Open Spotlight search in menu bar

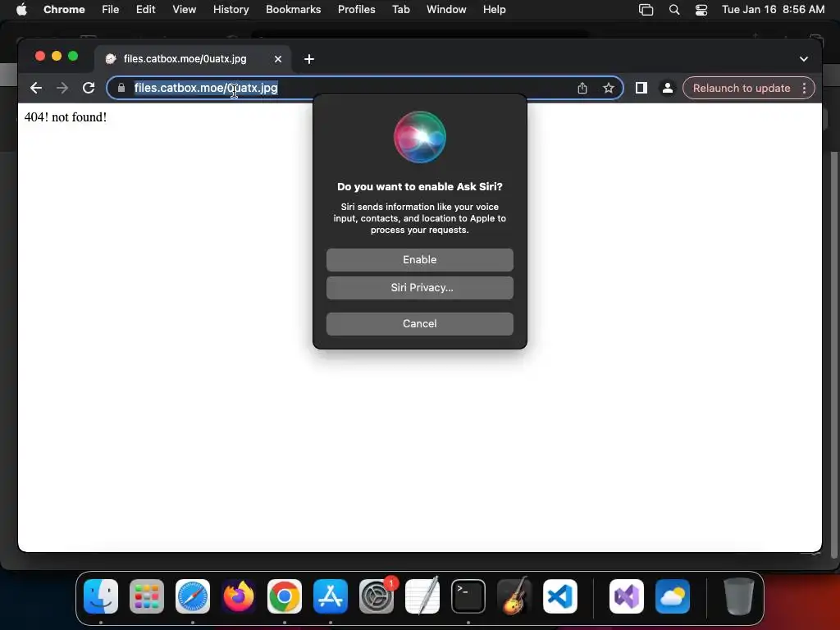(674, 9)
